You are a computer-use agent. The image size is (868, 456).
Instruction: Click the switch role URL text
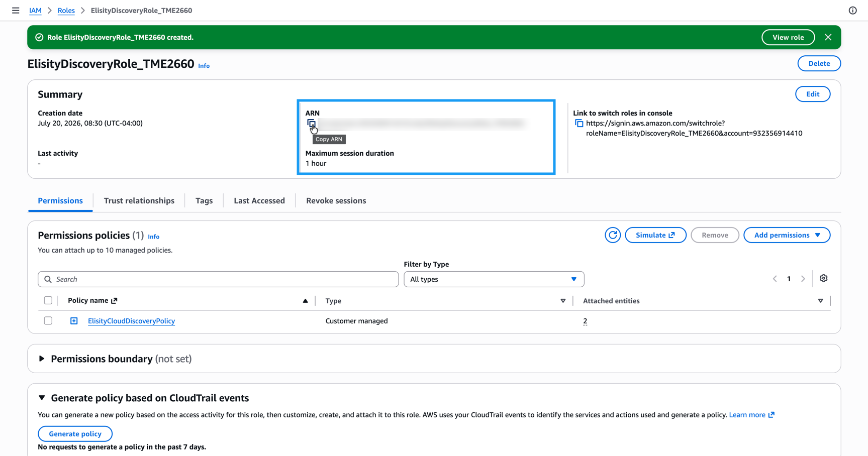694,128
